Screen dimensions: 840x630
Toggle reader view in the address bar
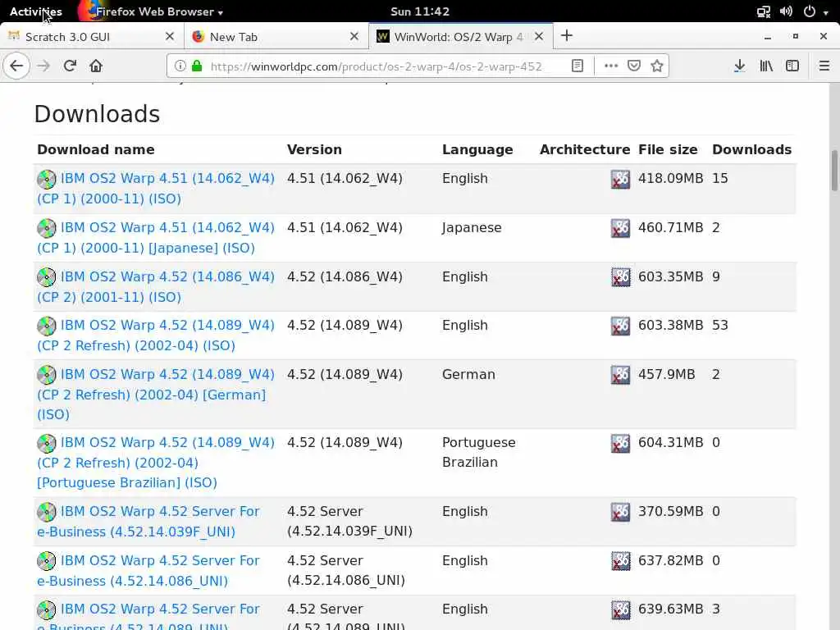577,66
